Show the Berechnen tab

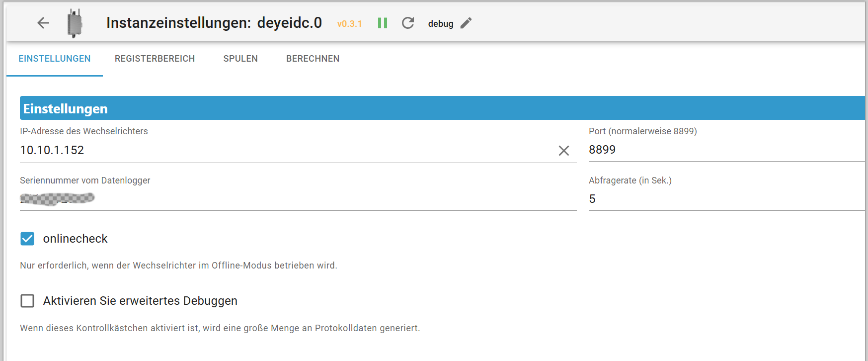(x=313, y=59)
